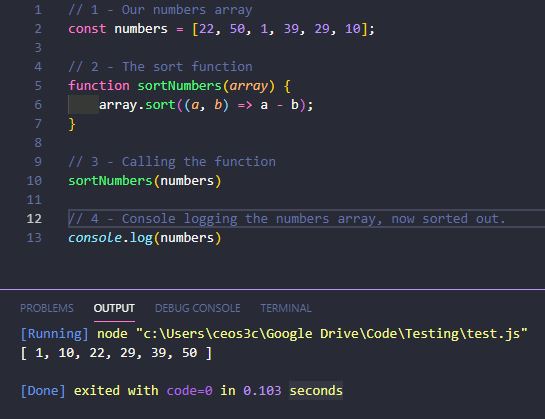Click line number 1 in the gutter
The width and height of the screenshot is (545, 419).
[x=38, y=9]
